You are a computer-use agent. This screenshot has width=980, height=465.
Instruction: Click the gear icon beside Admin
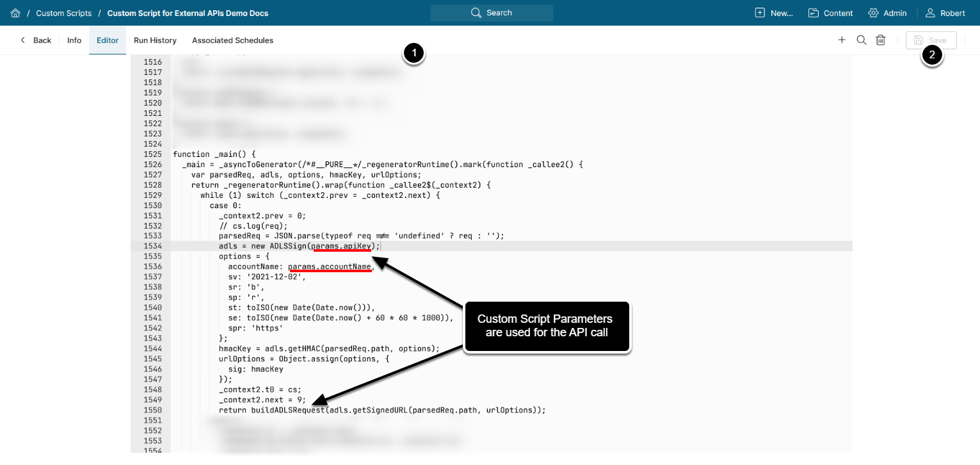873,13
